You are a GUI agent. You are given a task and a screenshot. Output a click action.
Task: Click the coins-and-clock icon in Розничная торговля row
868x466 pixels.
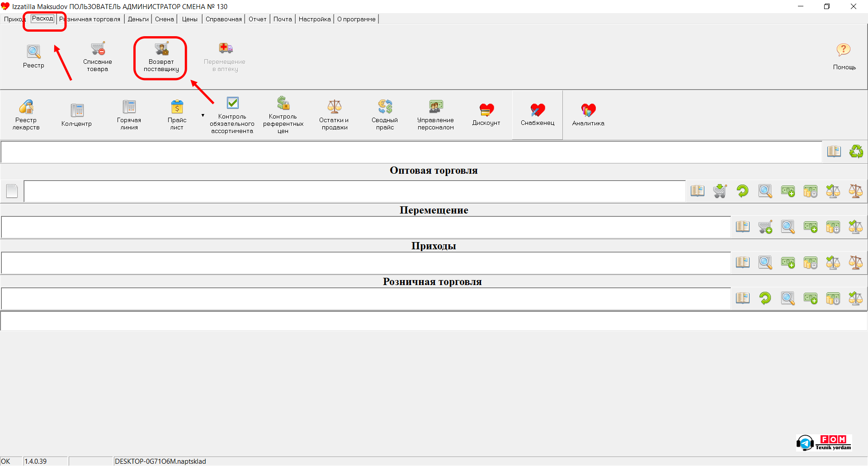pos(833,298)
